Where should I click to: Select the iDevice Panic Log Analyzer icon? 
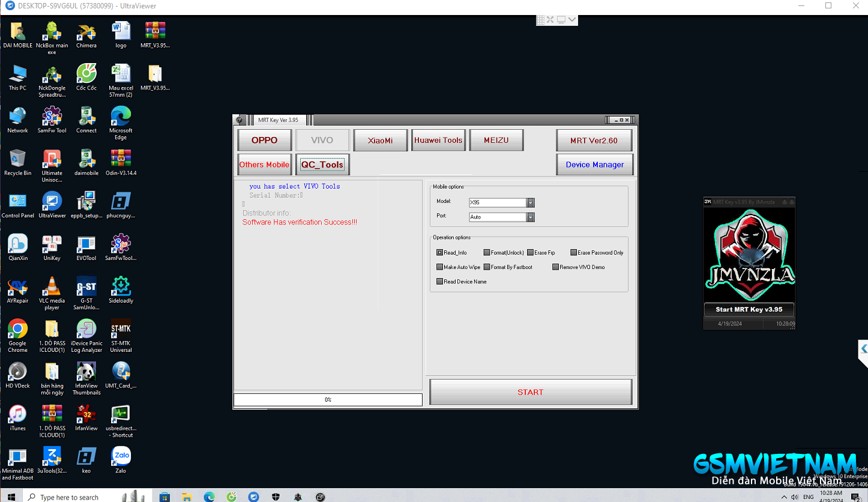[86, 336]
